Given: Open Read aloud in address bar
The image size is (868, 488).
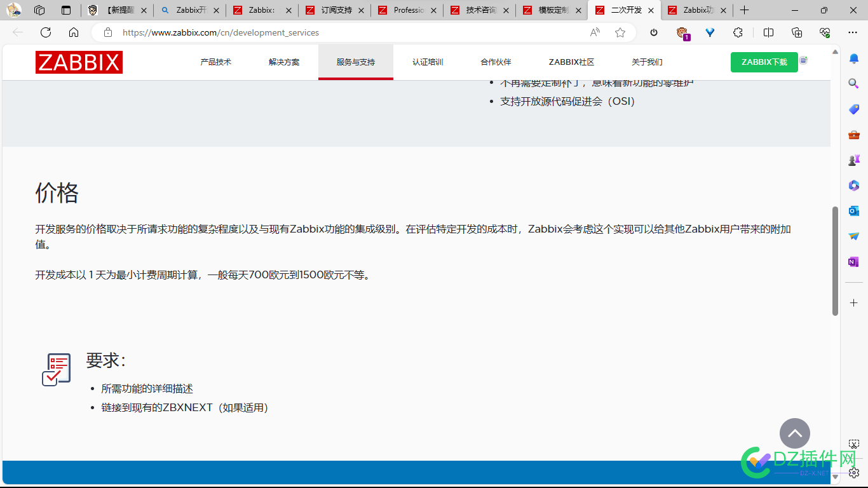Looking at the screenshot, I should click(x=595, y=32).
